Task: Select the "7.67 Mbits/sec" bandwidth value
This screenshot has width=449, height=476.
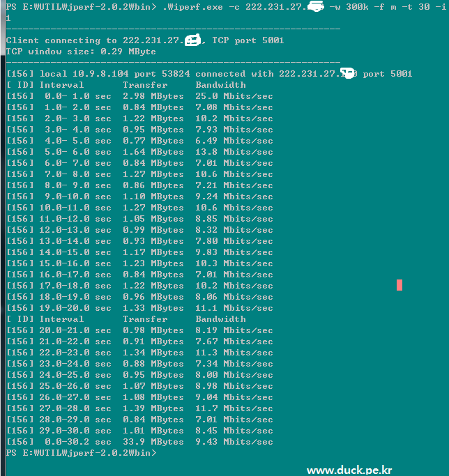Action: pyautogui.click(x=234, y=341)
